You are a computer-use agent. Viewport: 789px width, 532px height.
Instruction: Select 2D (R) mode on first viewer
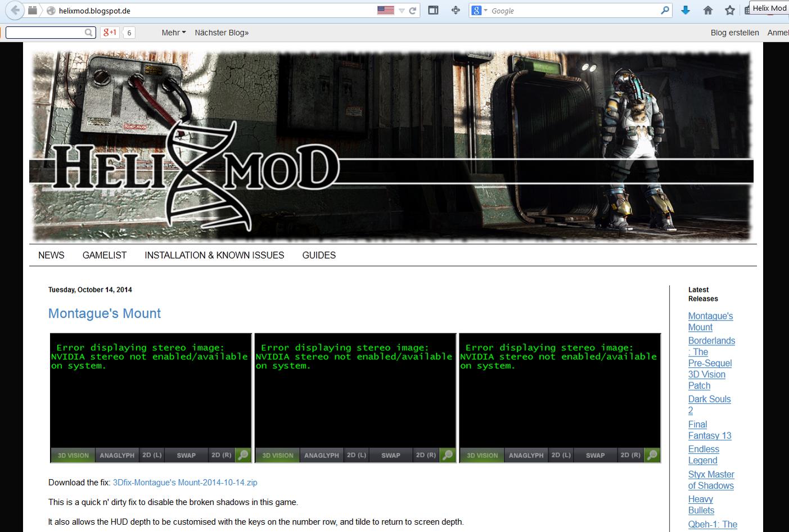221,456
